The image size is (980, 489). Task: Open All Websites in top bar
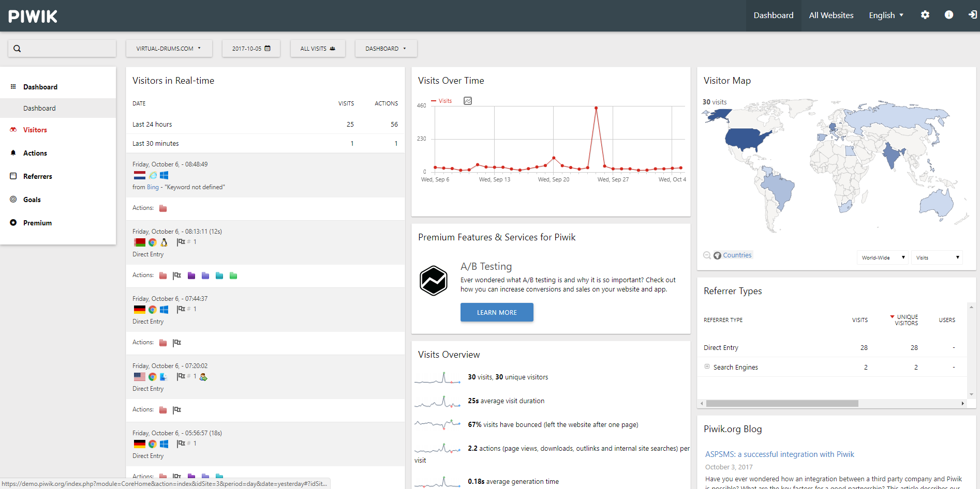[831, 16]
